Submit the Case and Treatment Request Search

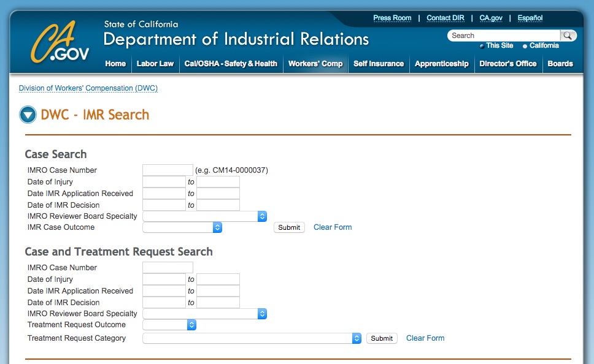382,338
